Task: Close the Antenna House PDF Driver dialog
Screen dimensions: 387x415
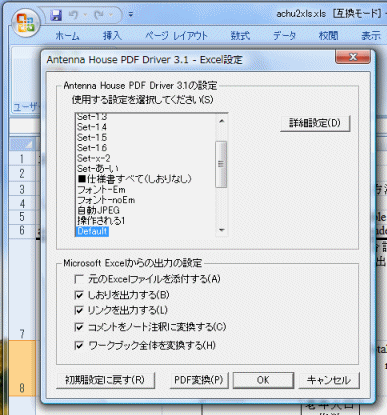Action: point(353,57)
